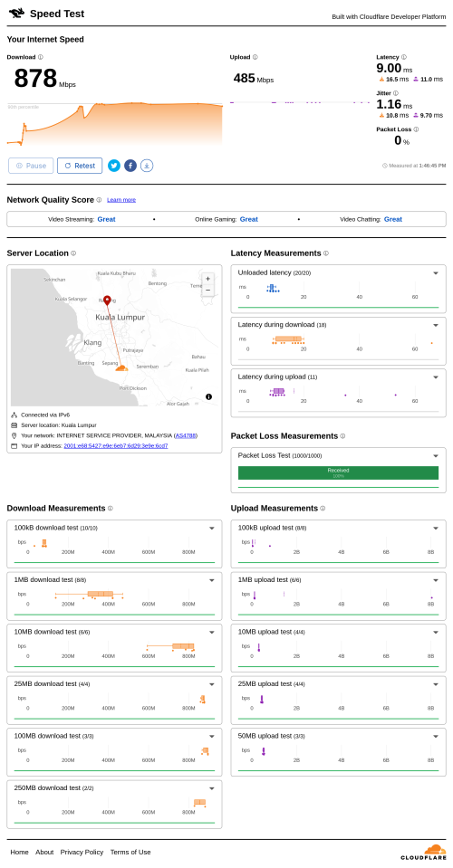Open Packet Loss Measurements info icon

point(342,436)
